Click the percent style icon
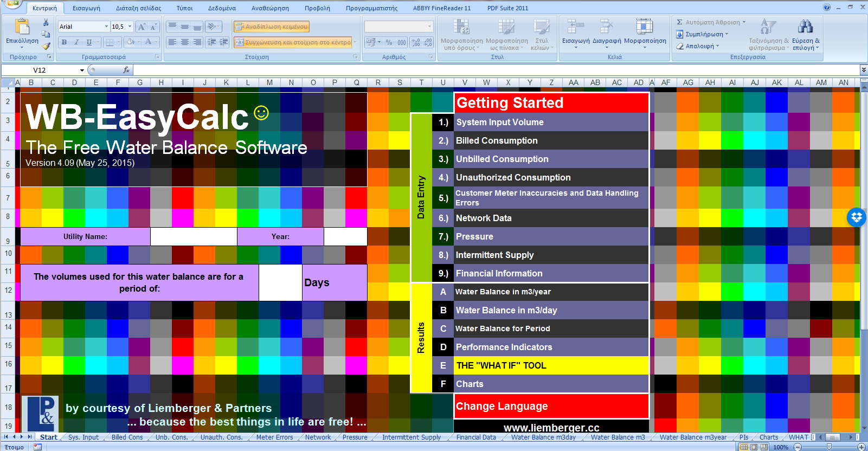 coord(389,42)
